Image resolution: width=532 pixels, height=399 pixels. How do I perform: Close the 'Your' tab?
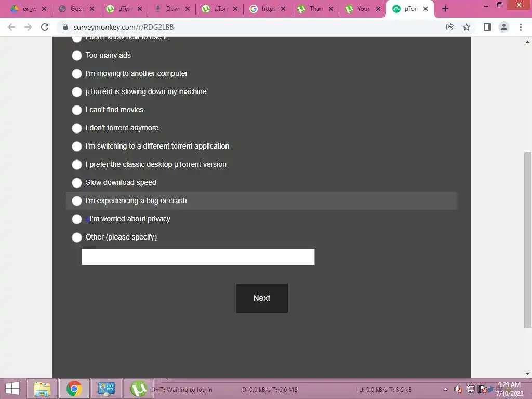tap(378, 9)
